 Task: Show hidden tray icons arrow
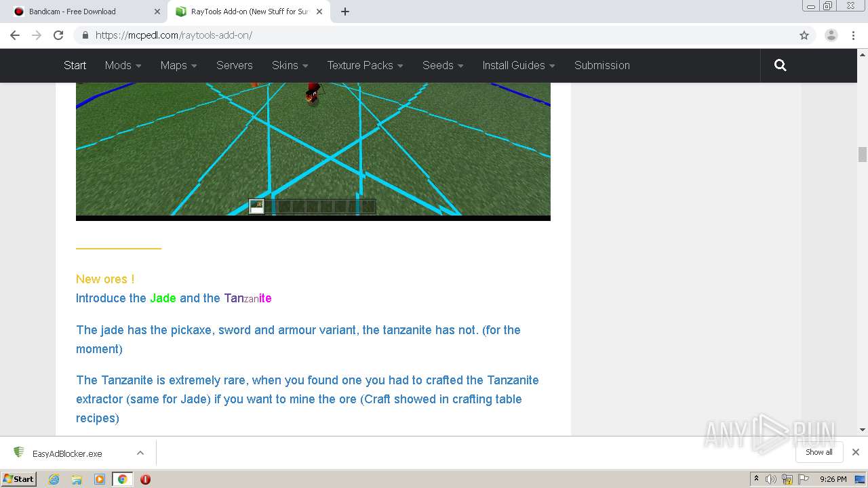756,479
